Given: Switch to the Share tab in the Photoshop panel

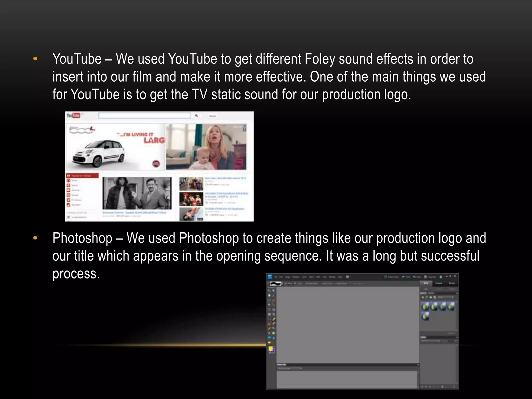Looking at the screenshot, I should tap(452, 283).
